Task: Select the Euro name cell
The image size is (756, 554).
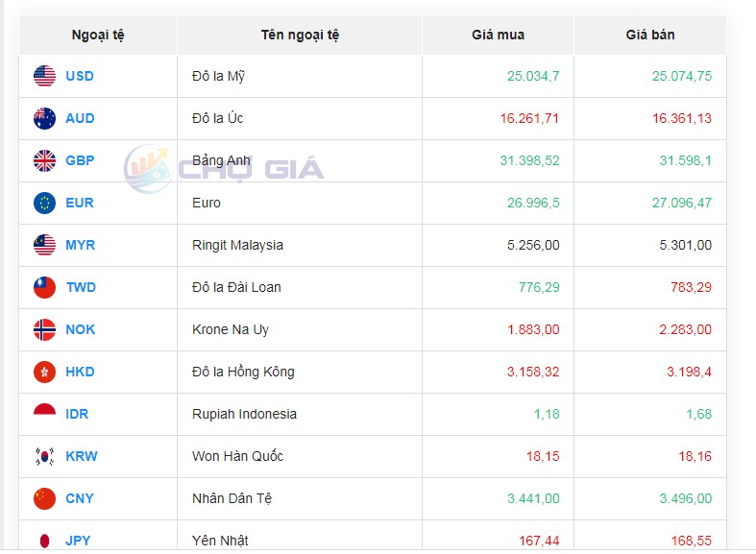Action: tap(300, 203)
